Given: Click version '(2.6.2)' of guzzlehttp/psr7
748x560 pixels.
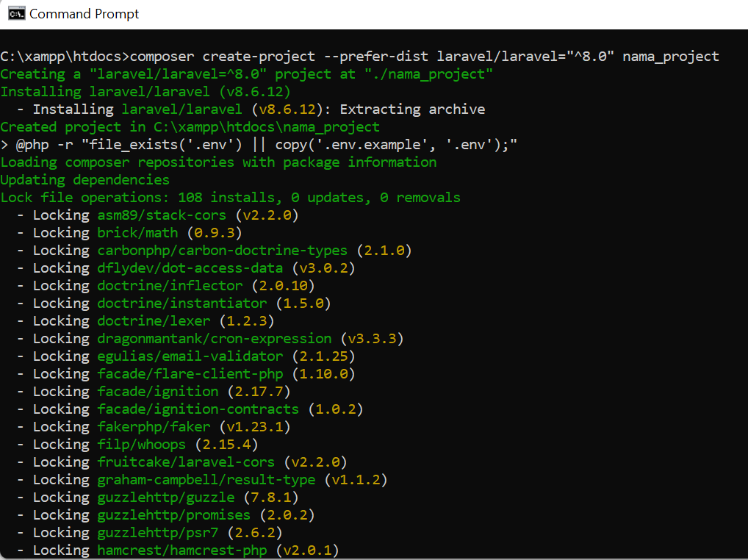Looking at the screenshot, I should [255, 534].
